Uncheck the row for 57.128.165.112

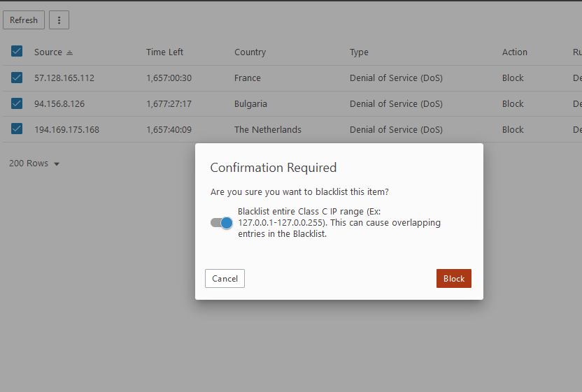[x=17, y=78]
